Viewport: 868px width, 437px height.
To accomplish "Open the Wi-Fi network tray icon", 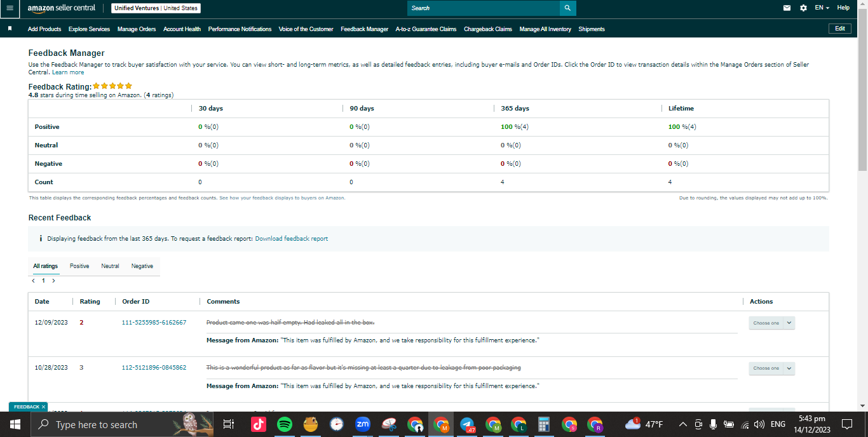I will point(745,424).
